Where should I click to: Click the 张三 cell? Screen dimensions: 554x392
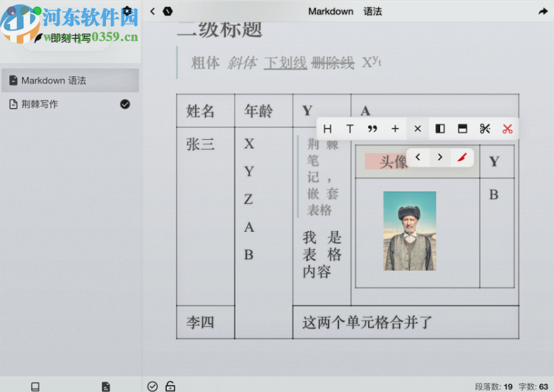coord(205,216)
